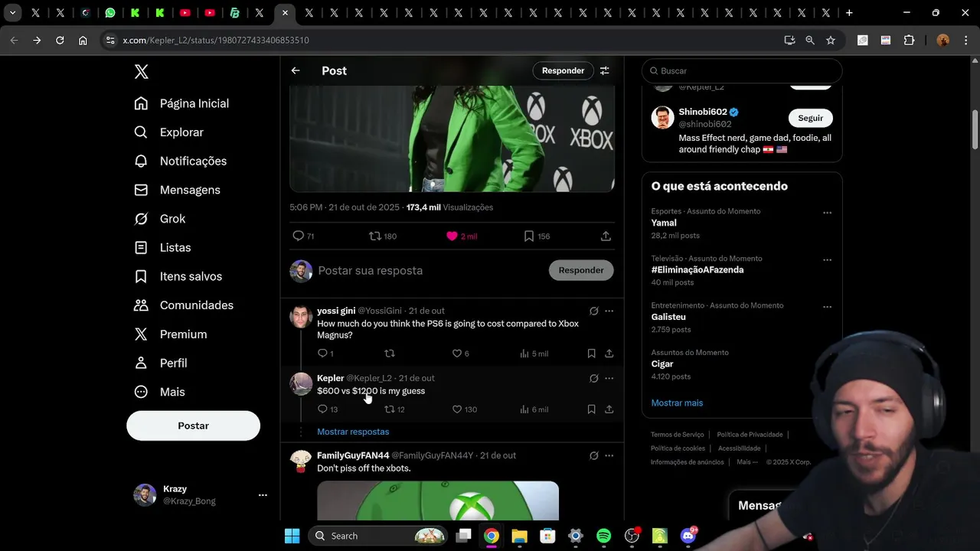The height and width of the screenshot is (551, 980).
Task: Bookmark yossi gini's comment
Action: 591,354
